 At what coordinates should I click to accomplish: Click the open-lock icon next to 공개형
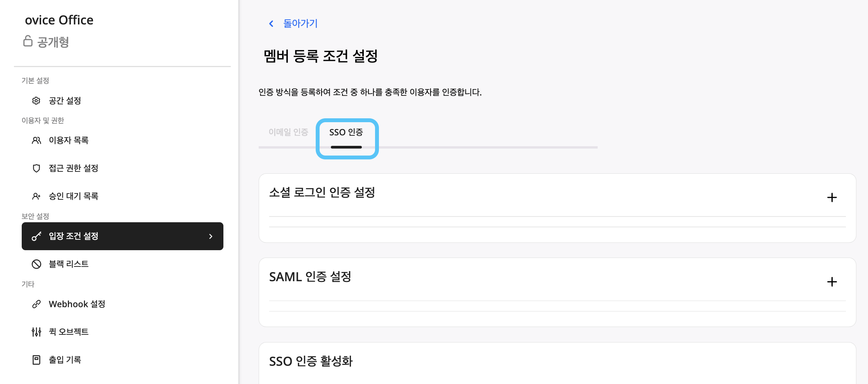(x=28, y=41)
